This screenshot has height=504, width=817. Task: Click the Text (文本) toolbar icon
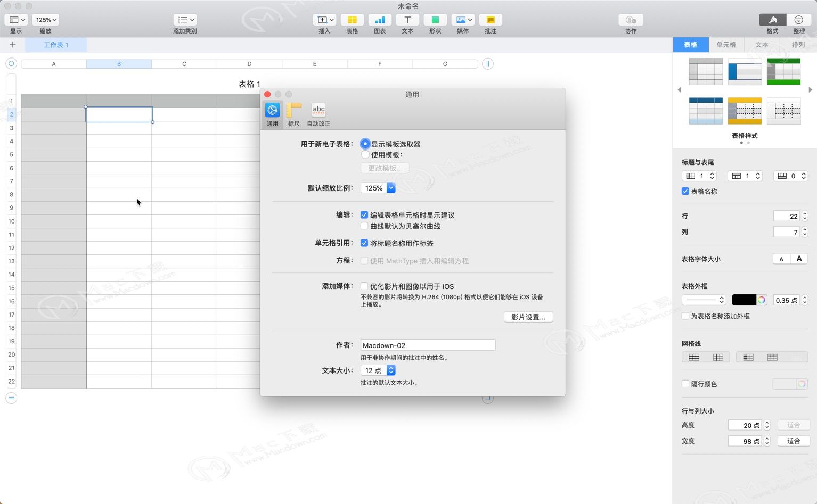point(407,20)
